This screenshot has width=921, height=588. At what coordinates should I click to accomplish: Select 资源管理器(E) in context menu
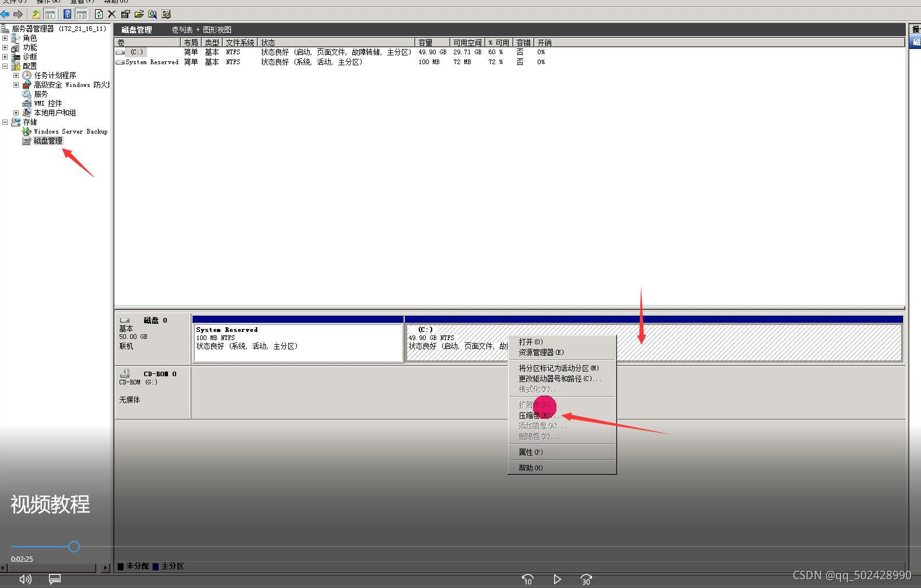[x=562, y=352]
